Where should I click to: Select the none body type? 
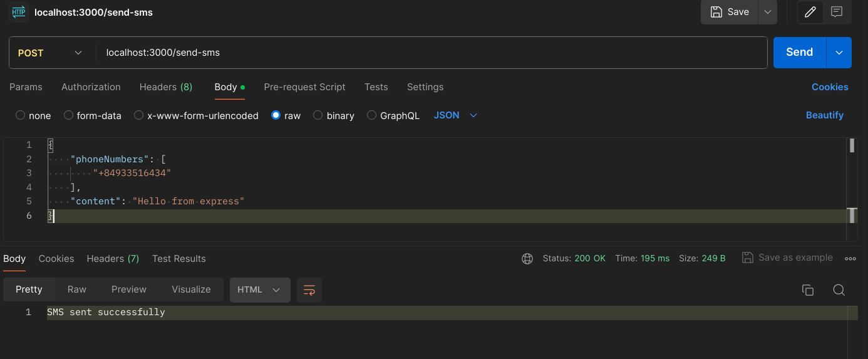pos(21,115)
